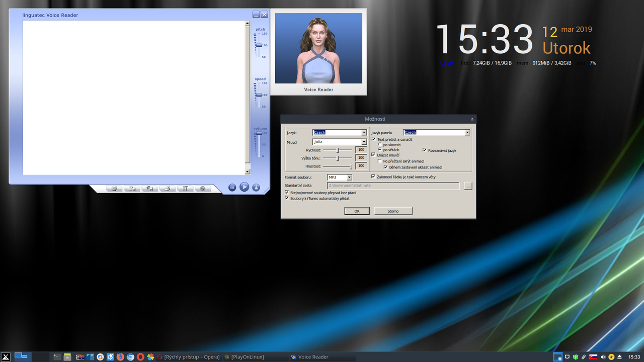
Task: Launch the round blue-orange taskbar icon
Action: [x=100, y=357]
